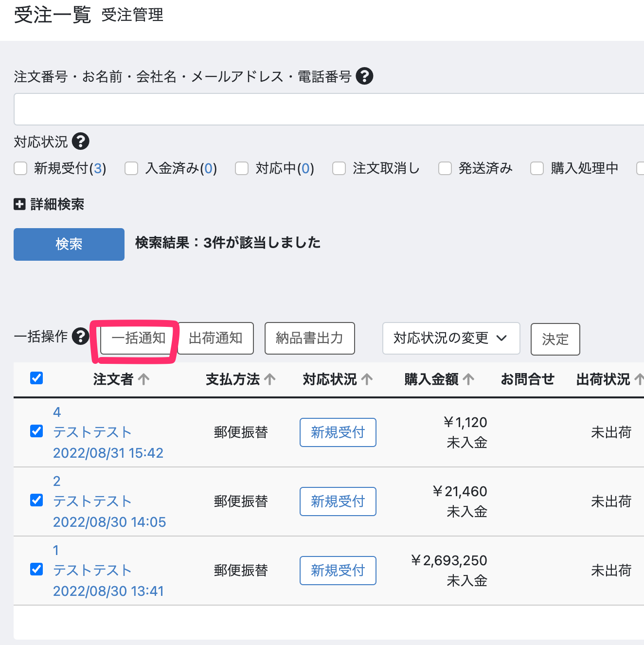Viewport: 644px width, 645px height.
Task: Click ￥1,120 amount cell
Action: 465,422
